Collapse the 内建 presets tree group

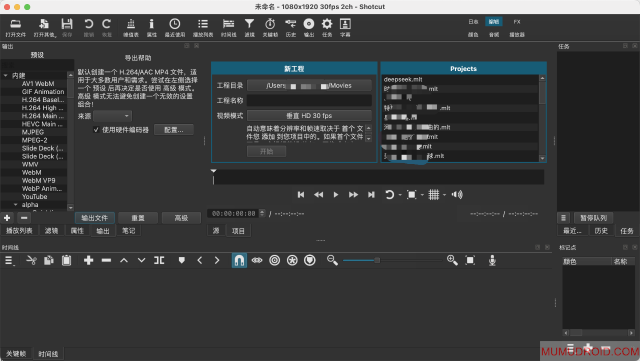click(x=6, y=76)
